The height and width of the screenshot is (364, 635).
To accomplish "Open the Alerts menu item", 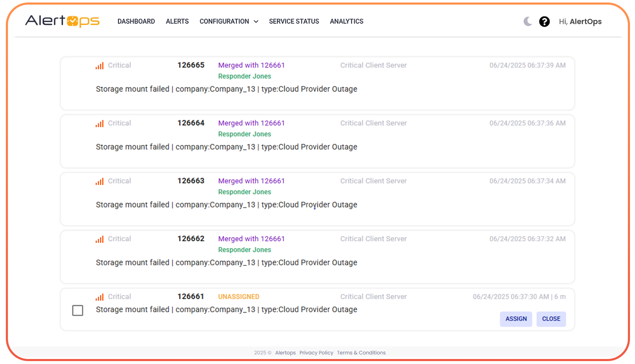I will [x=177, y=21].
